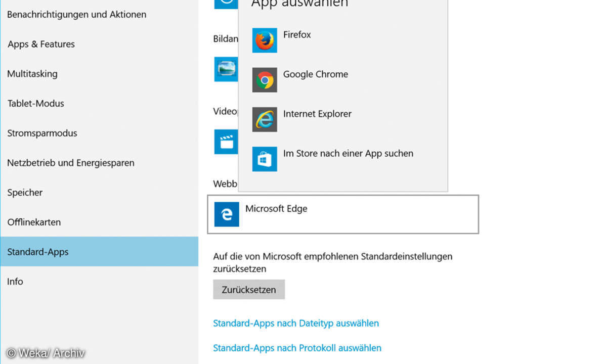
Task: Switch to Multitasking settings
Action: [99, 74]
